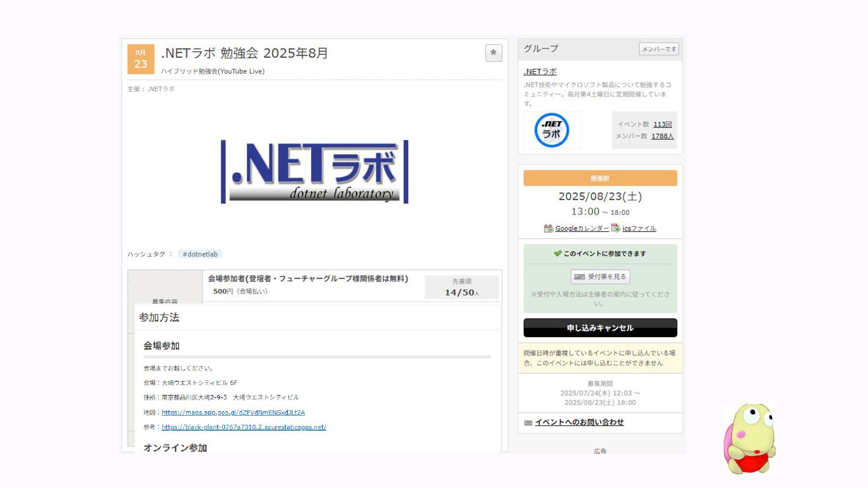Click the 東京都品川区大崎2-9-3 address line
Screen dimensions: 868x488
221,397
